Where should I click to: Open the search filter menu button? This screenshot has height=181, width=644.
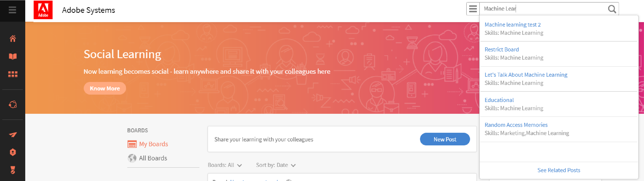coord(473,9)
